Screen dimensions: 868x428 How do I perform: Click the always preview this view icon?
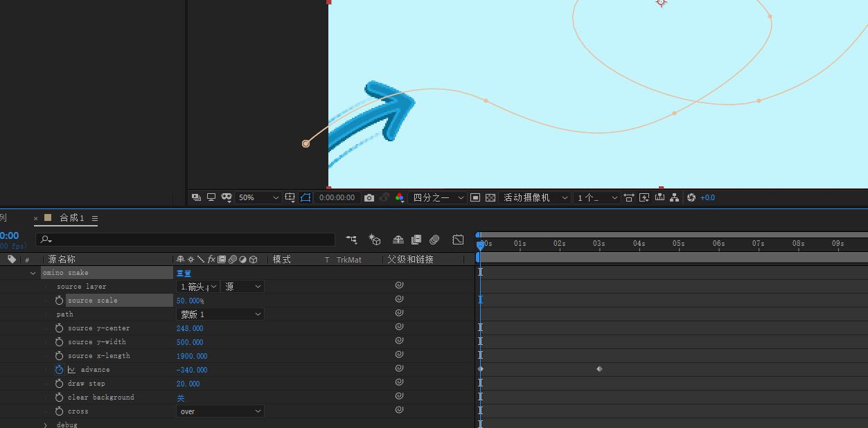pos(197,197)
